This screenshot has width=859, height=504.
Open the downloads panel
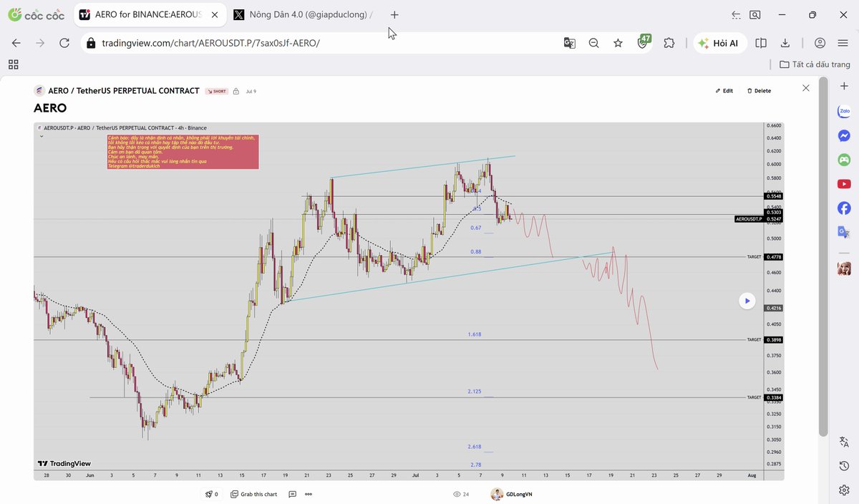point(785,43)
